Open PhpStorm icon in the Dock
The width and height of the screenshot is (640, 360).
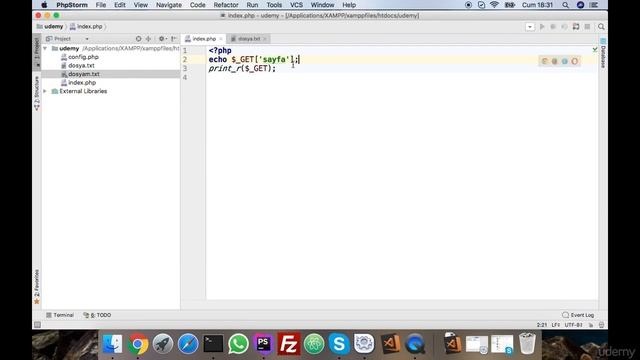(264, 344)
